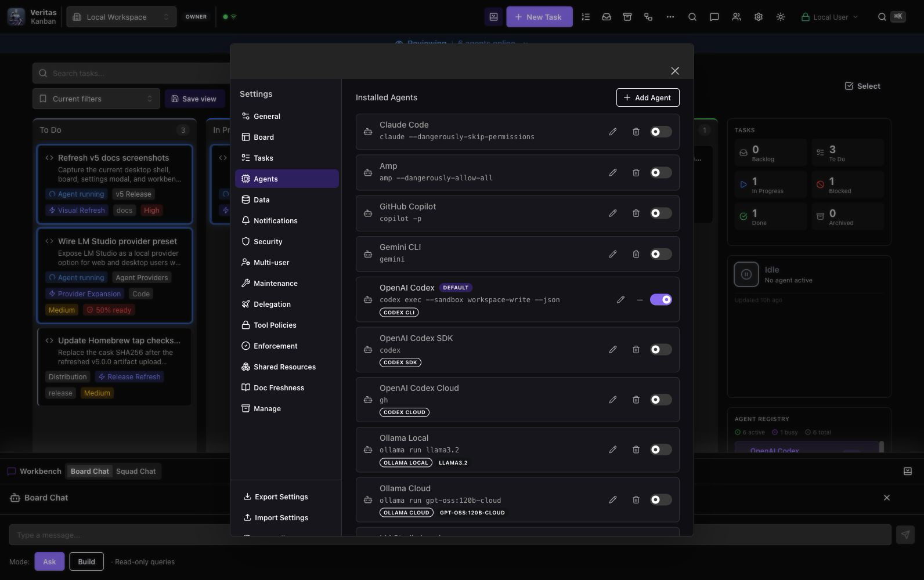This screenshot has height=580, width=924.
Task: Delete the Claude Code agent
Action: coord(636,132)
